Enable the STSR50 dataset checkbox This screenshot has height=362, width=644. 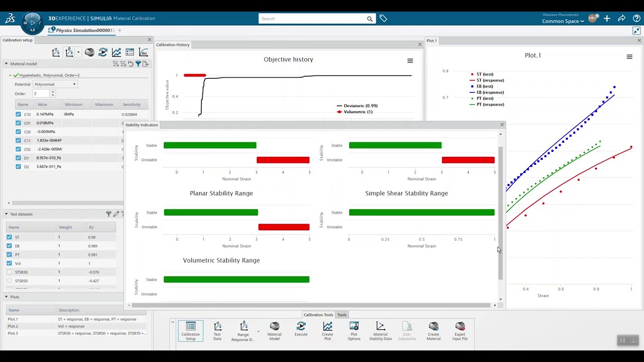pos(9,281)
